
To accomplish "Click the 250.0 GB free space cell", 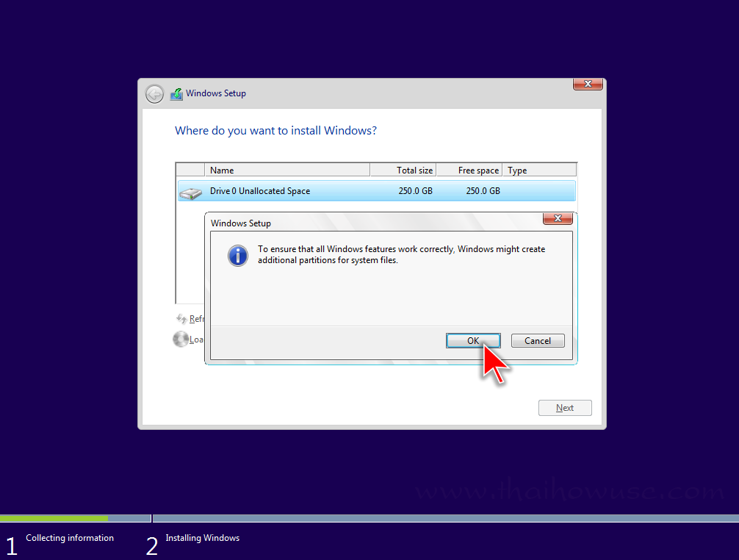I will click(x=483, y=191).
